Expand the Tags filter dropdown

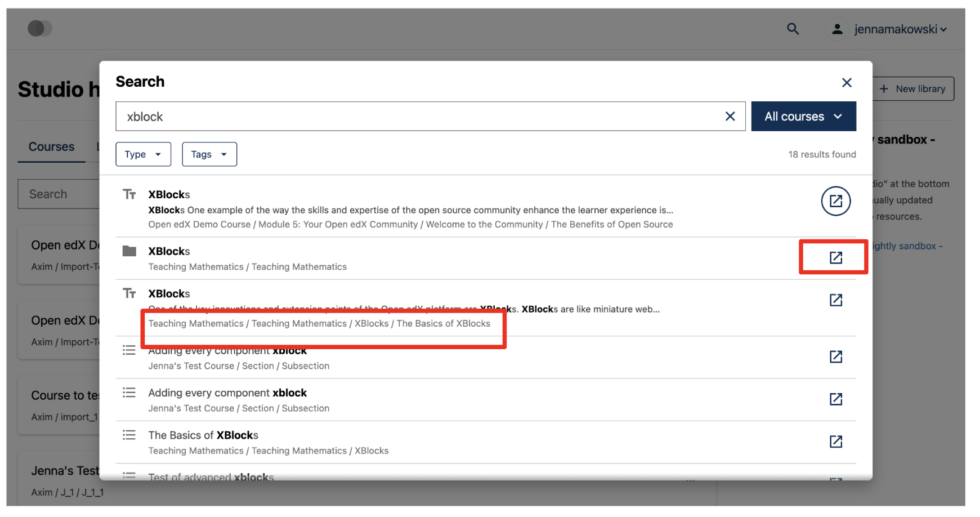209,154
